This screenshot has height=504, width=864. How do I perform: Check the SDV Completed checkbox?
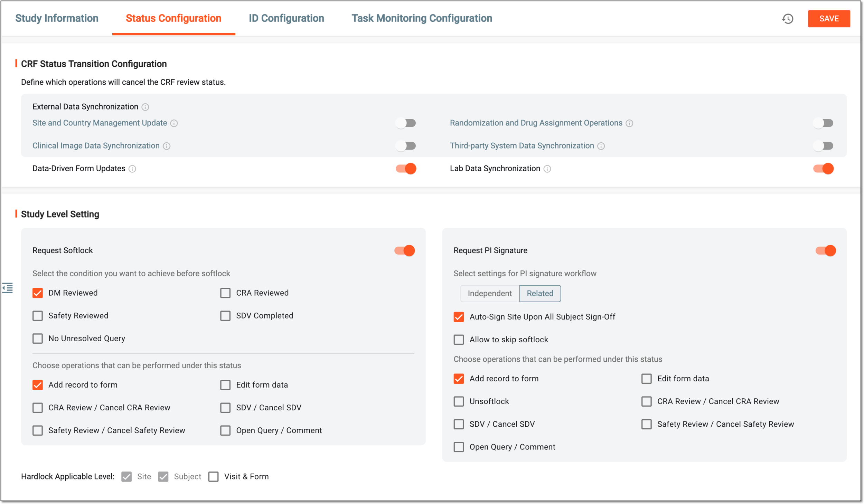point(225,316)
